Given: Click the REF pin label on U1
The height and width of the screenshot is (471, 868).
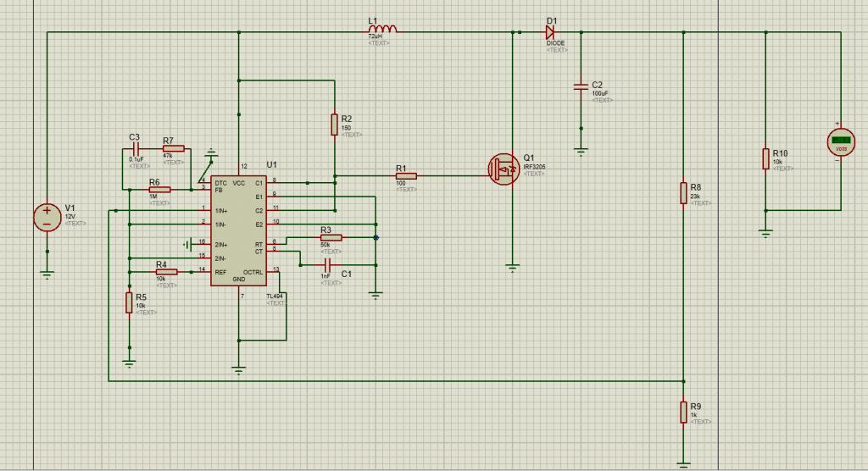Looking at the screenshot, I should (x=220, y=272).
